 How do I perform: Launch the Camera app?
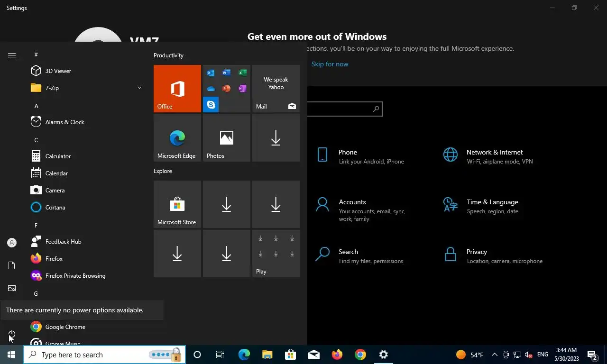tap(85, 190)
